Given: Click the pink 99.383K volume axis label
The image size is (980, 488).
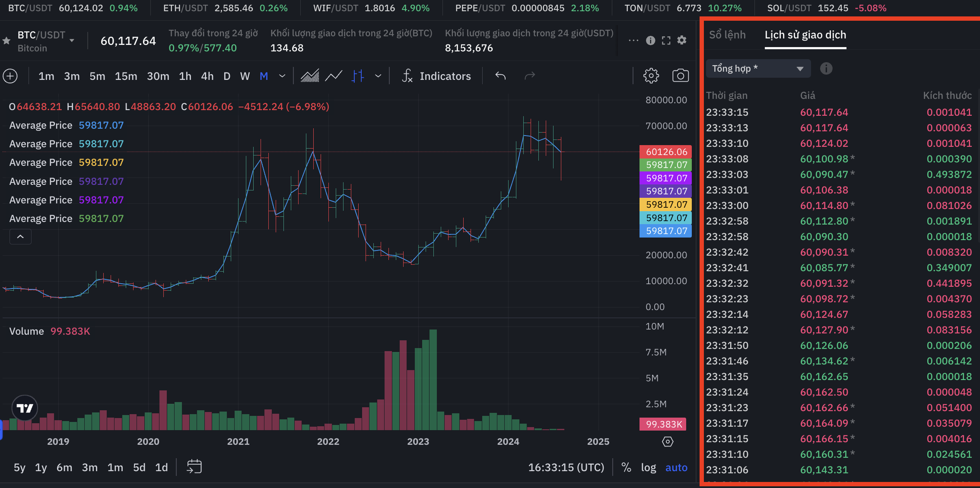Looking at the screenshot, I should [663, 425].
